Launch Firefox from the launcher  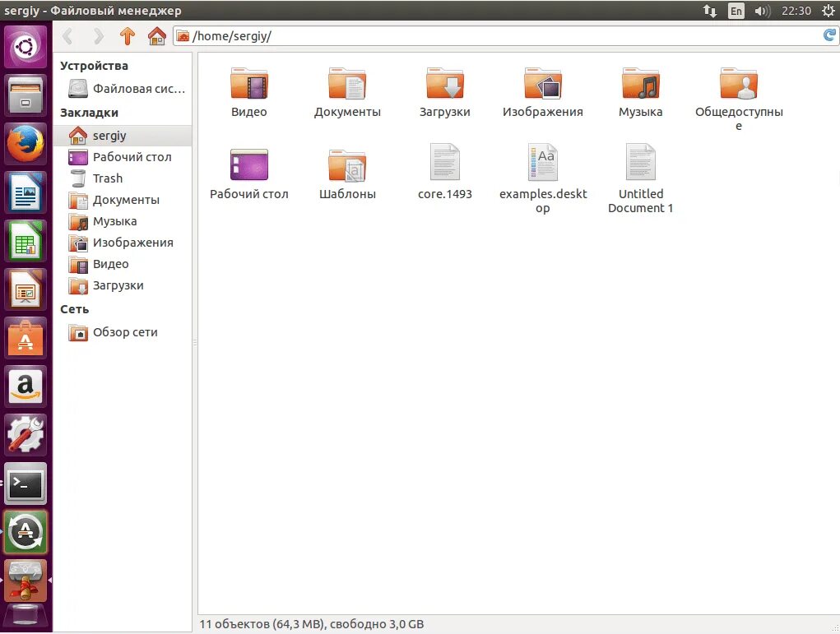point(26,144)
